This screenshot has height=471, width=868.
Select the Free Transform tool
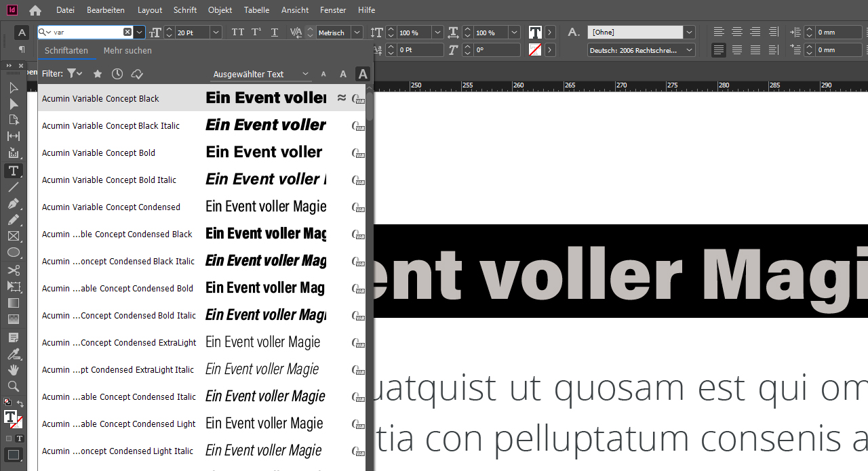13,287
